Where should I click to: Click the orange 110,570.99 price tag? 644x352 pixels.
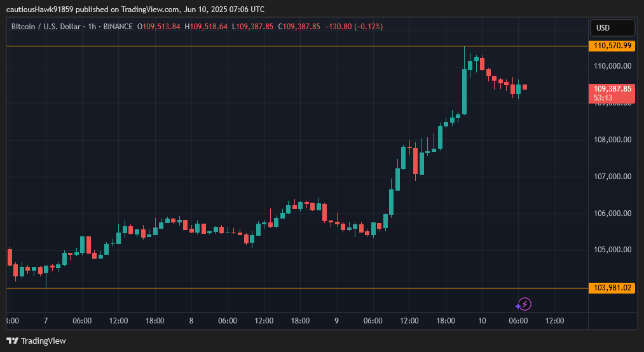pyautogui.click(x=612, y=46)
